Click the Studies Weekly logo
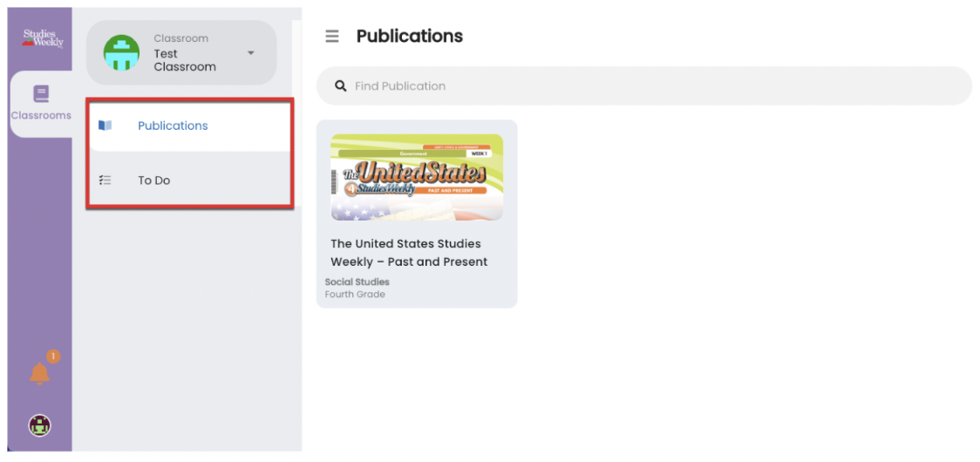This screenshot has width=980, height=462. 43,38
